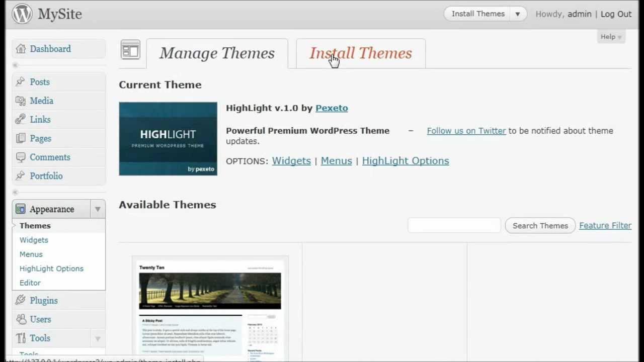Open the Dashboard menu item
The width and height of the screenshot is (644, 362).
(50, 49)
